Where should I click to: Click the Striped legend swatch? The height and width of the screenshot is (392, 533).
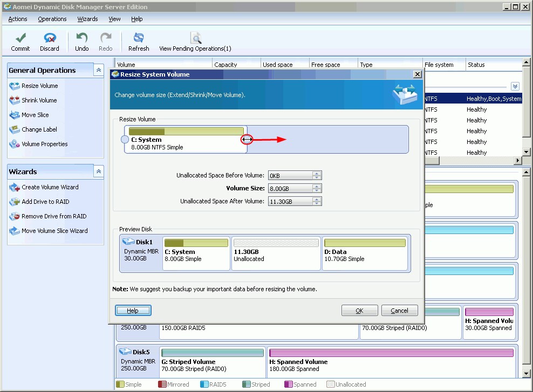pyautogui.click(x=247, y=384)
